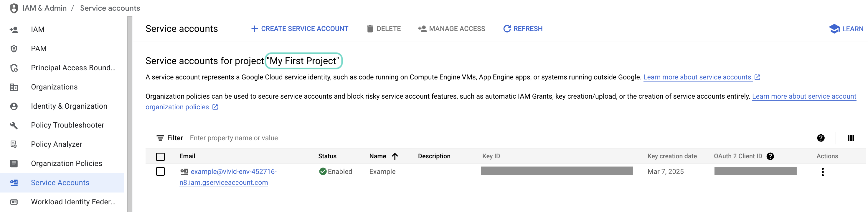Viewport: 868px width, 212px height.
Task: Open Identity & Organization in sidebar
Action: [69, 106]
